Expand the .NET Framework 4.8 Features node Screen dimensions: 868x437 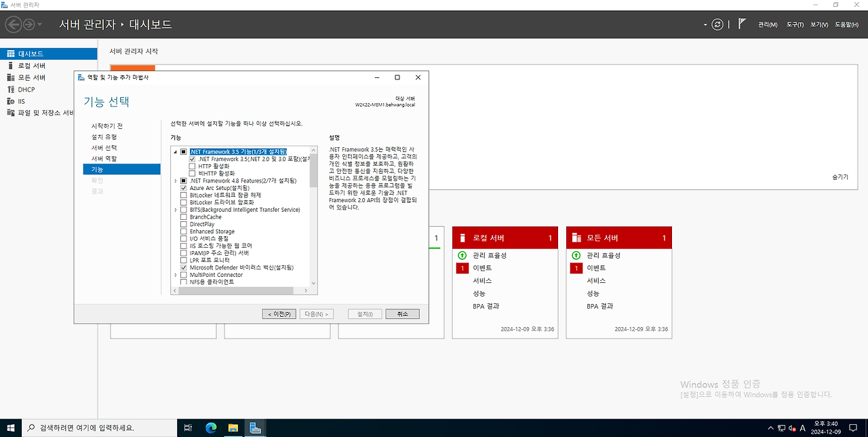point(176,180)
